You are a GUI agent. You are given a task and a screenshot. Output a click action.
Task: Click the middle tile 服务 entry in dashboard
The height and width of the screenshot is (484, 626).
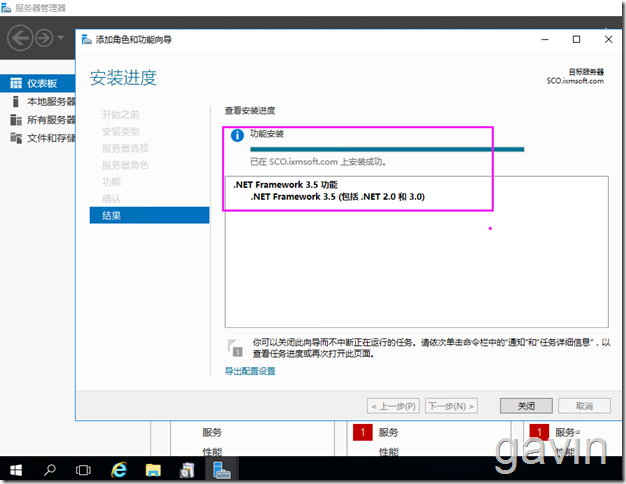coord(388,432)
